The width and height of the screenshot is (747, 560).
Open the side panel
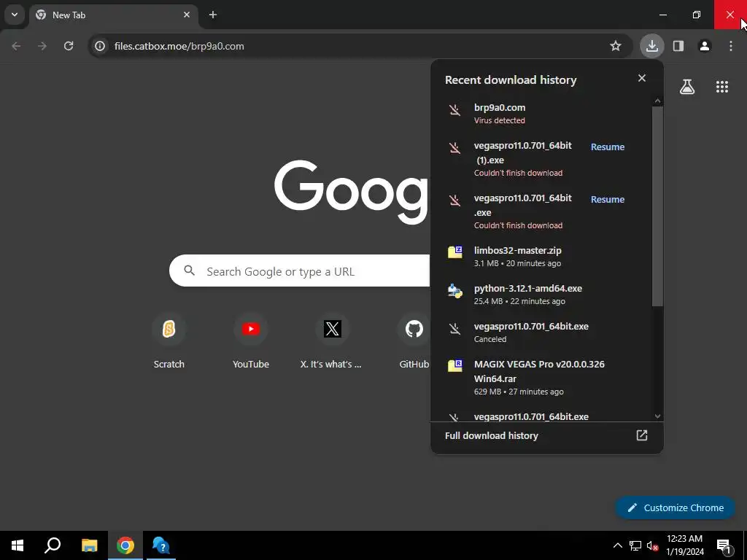(678, 46)
